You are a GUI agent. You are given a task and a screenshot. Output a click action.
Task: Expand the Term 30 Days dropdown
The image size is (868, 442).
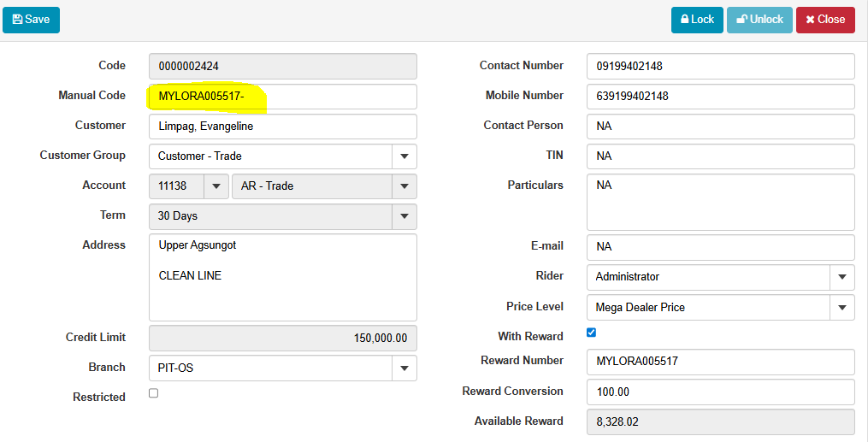point(404,216)
